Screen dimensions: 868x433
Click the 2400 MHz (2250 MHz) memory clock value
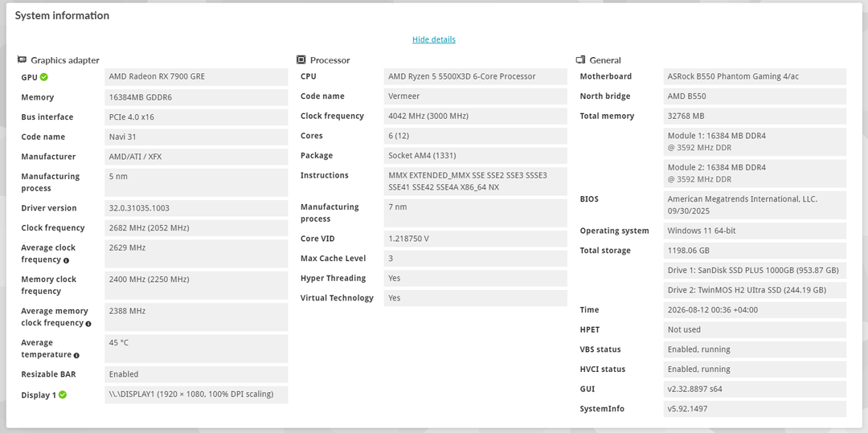[197, 285]
